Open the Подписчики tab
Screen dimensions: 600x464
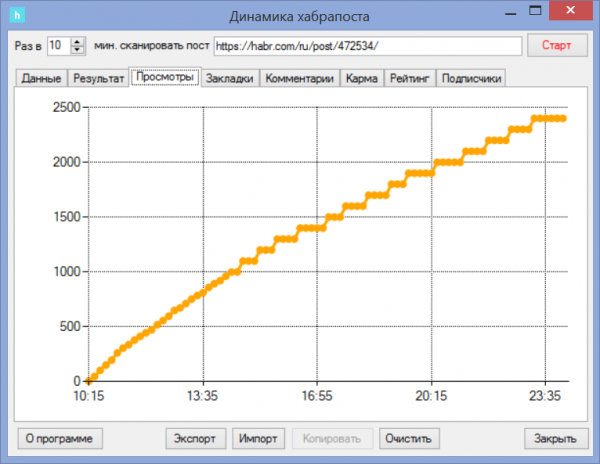click(472, 78)
